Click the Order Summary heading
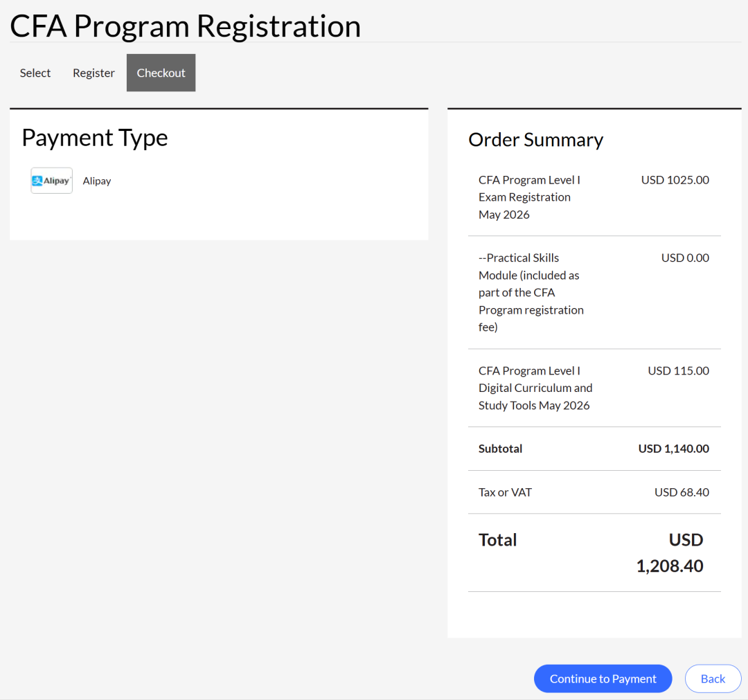This screenshot has width=748, height=700. point(535,140)
